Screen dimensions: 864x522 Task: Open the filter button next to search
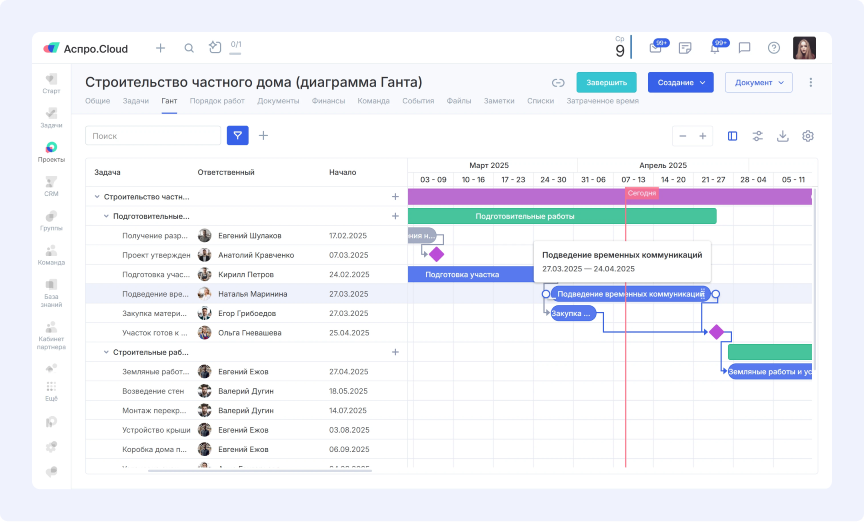click(x=237, y=135)
